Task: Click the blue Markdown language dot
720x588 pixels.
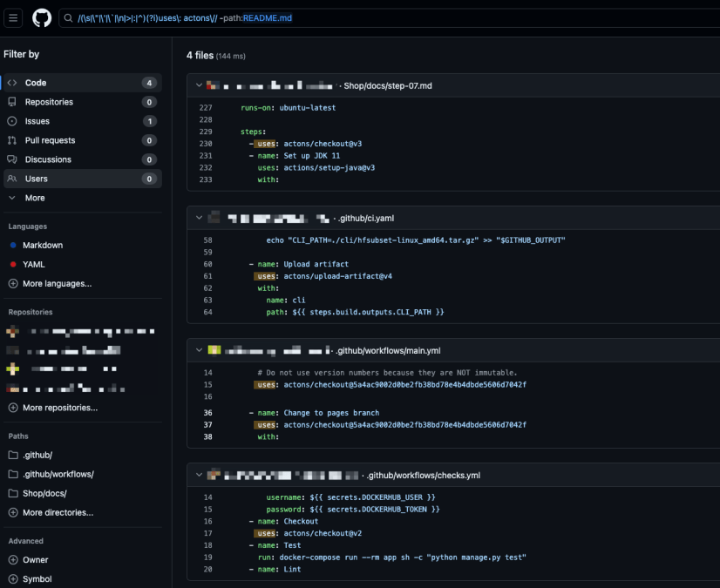Action: (x=13, y=245)
